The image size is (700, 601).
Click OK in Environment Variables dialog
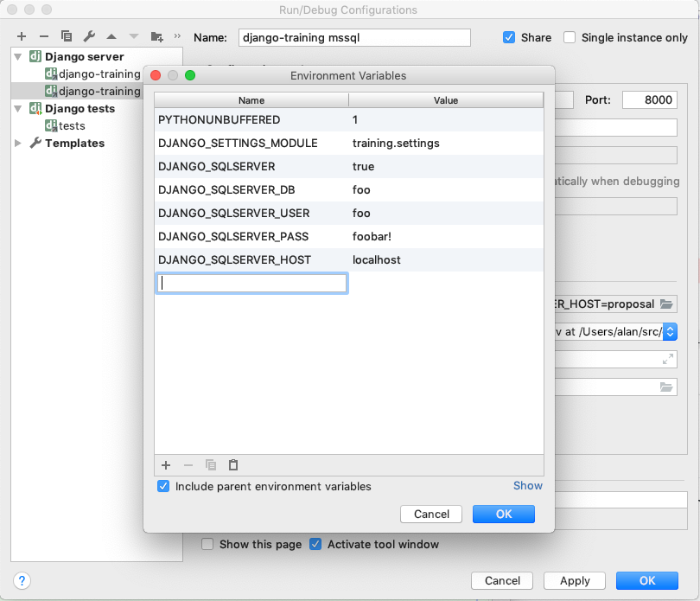(x=504, y=514)
